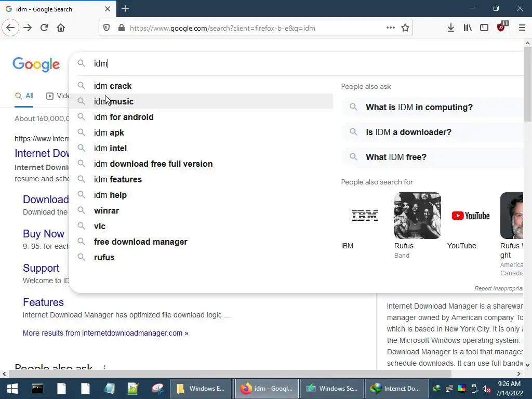This screenshot has width=532, height=399.
Task: Click the Google logo
Action: 36,64
